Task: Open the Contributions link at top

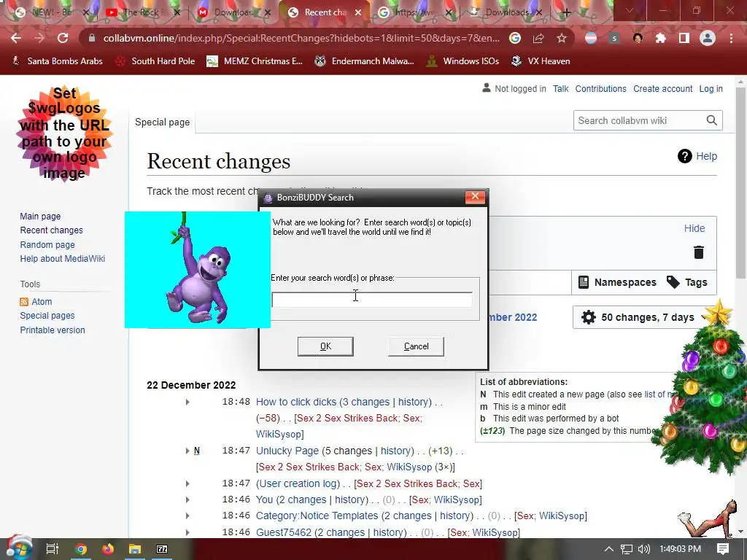Action: tap(600, 88)
